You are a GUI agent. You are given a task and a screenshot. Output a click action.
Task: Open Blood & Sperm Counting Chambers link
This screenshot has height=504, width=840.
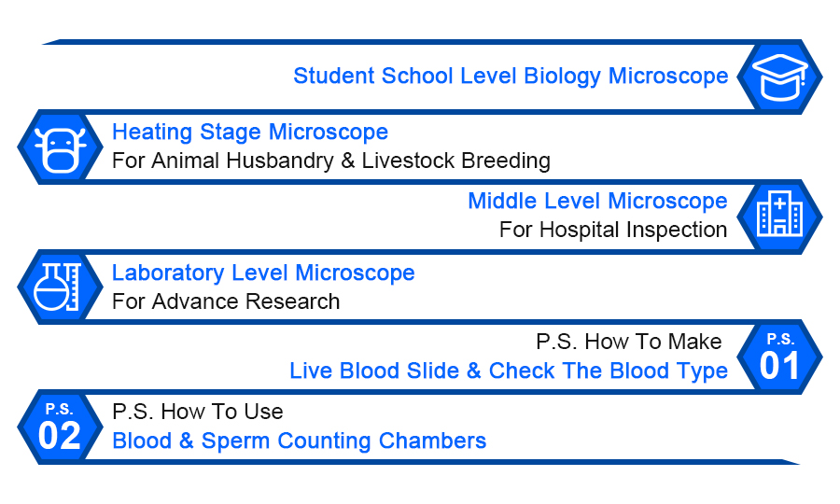point(299,441)
